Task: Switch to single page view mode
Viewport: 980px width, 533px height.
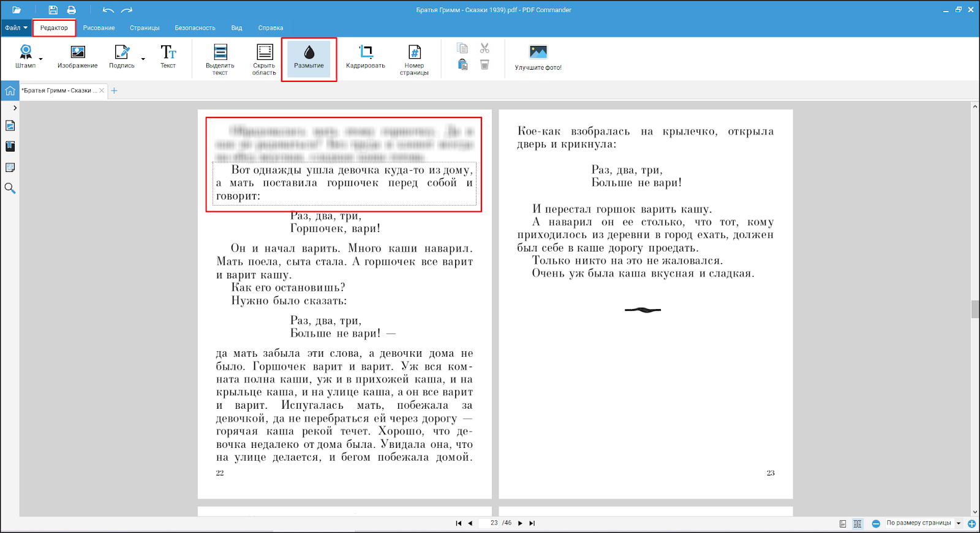Action: coord(843,524)
